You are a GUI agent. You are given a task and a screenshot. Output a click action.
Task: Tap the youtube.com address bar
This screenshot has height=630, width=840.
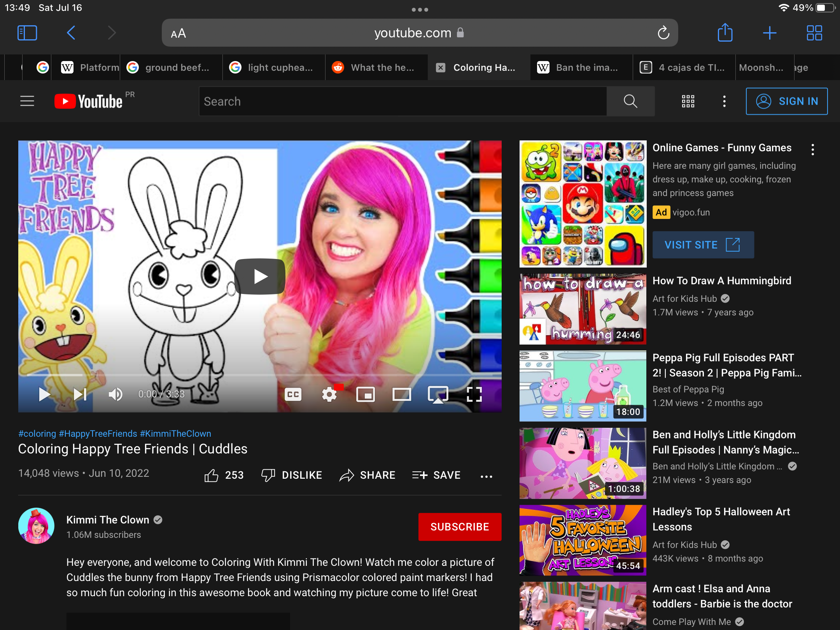point(420,33)
